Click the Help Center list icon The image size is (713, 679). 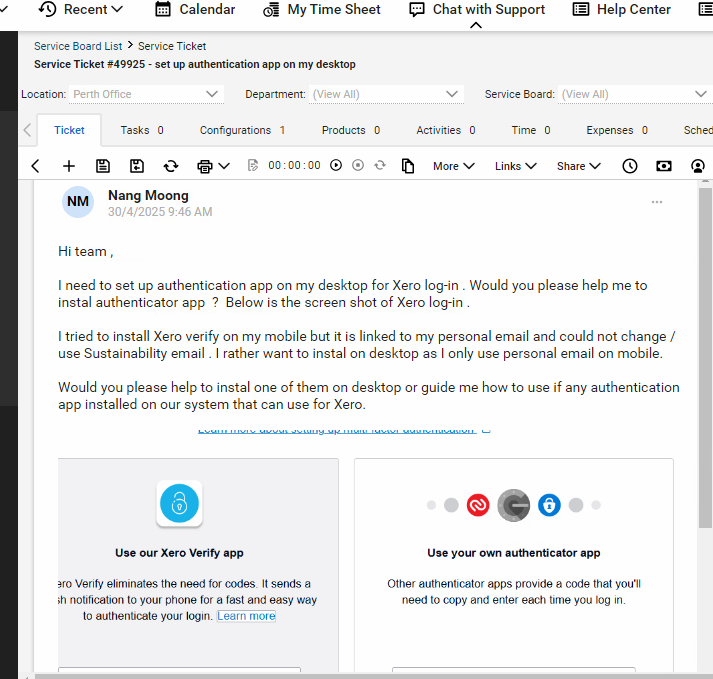[581, 9]
